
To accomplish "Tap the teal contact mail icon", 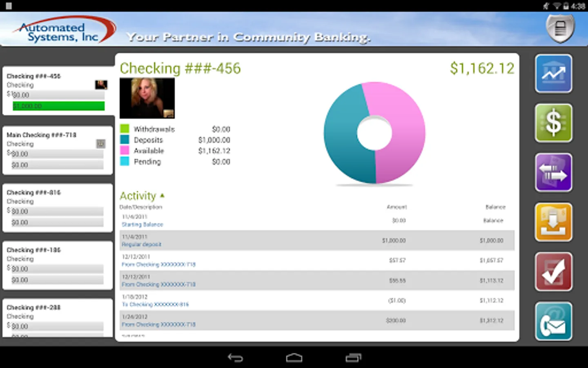I will (553, 321).
